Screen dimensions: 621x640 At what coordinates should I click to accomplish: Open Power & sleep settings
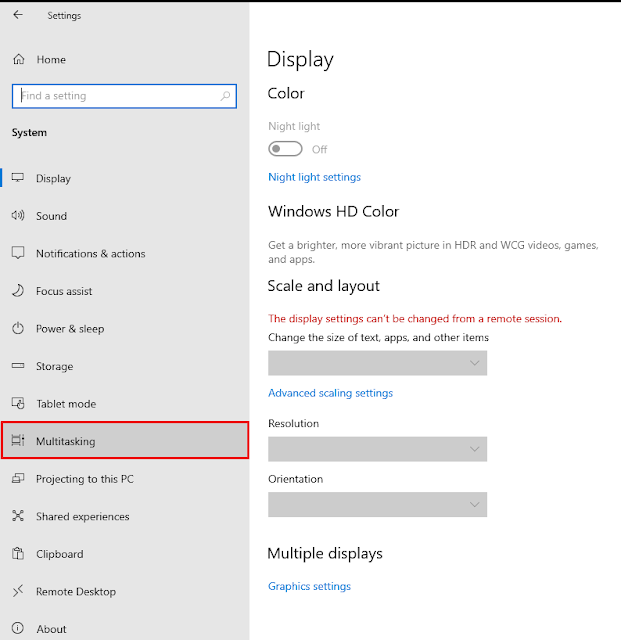[125, 329]
